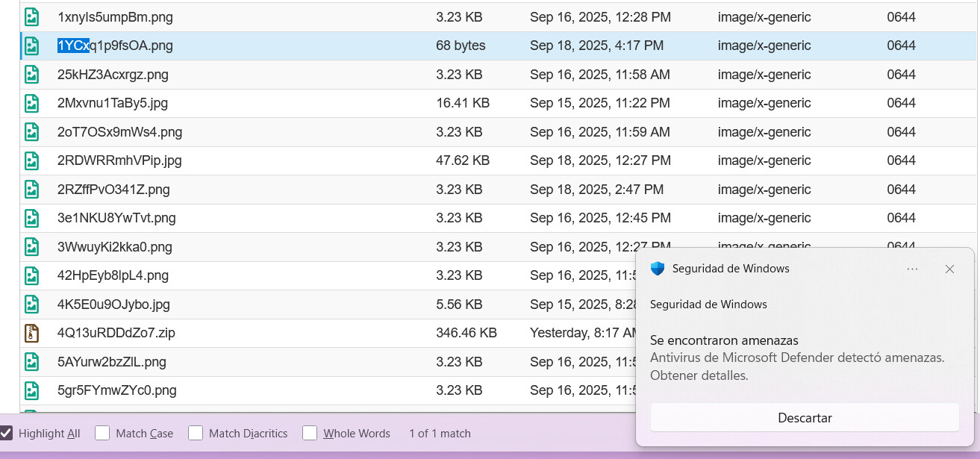Click the icon beside 5gr5FYmwZYc0.png

(31, 390)
